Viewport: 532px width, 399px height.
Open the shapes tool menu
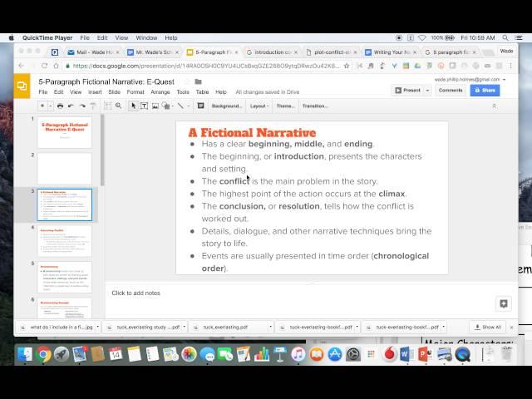click(x=166, y=106)
